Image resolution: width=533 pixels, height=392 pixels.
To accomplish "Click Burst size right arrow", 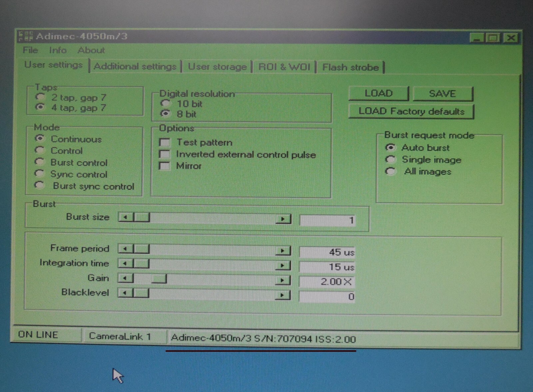I will pos(283,219).
